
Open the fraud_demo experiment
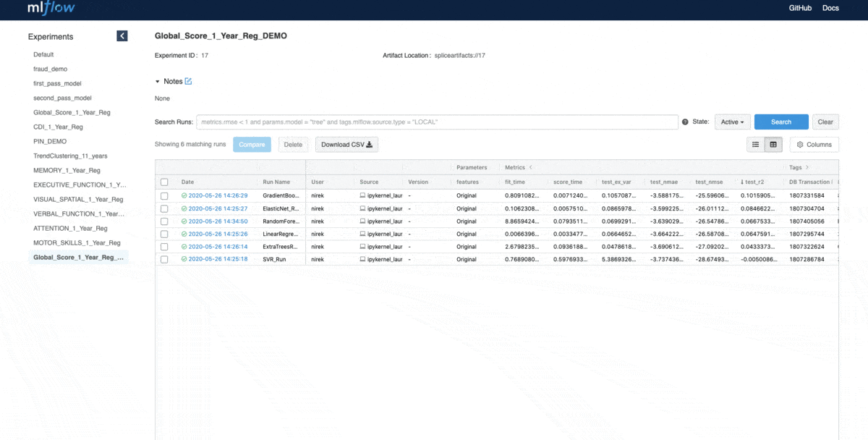51,69
